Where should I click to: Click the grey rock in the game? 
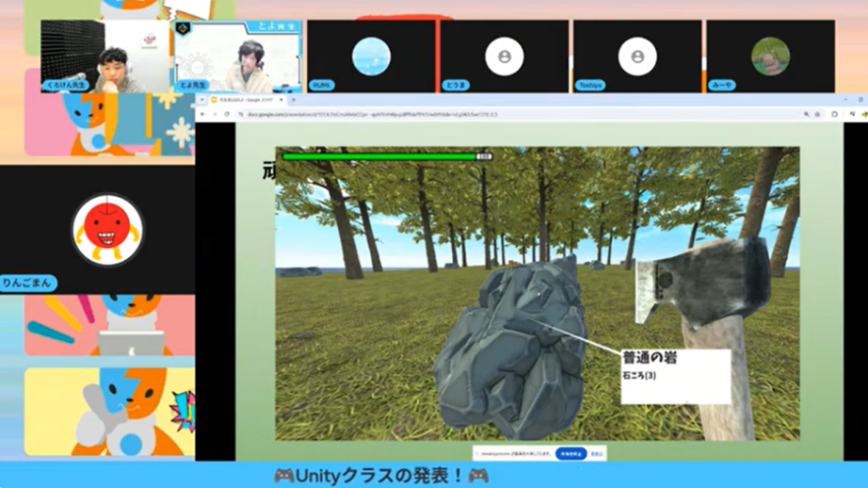point(512,349)
